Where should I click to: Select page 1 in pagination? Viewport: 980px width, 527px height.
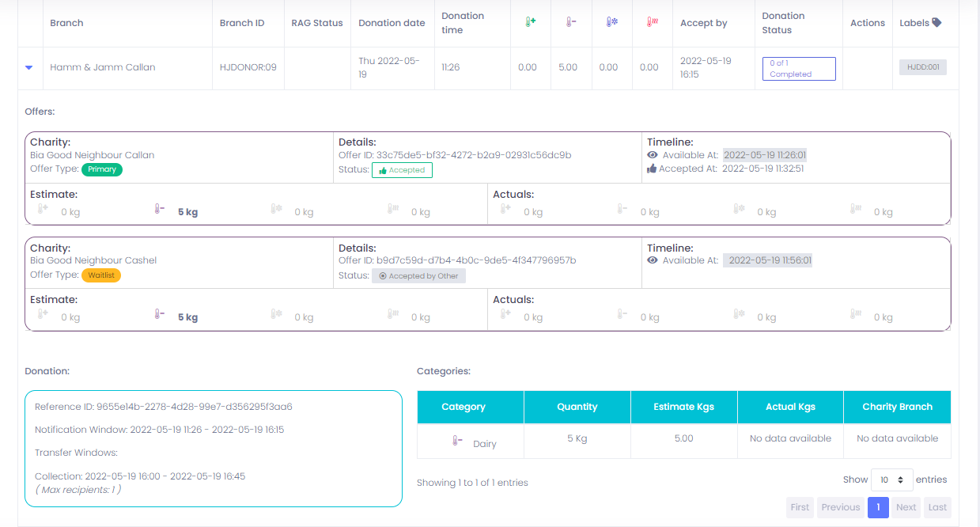coord(878,507)
